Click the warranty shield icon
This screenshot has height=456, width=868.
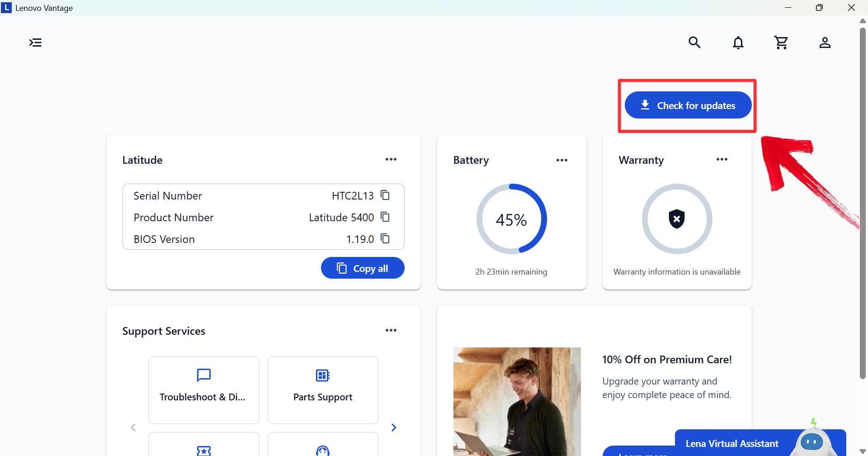coord(677,219)
